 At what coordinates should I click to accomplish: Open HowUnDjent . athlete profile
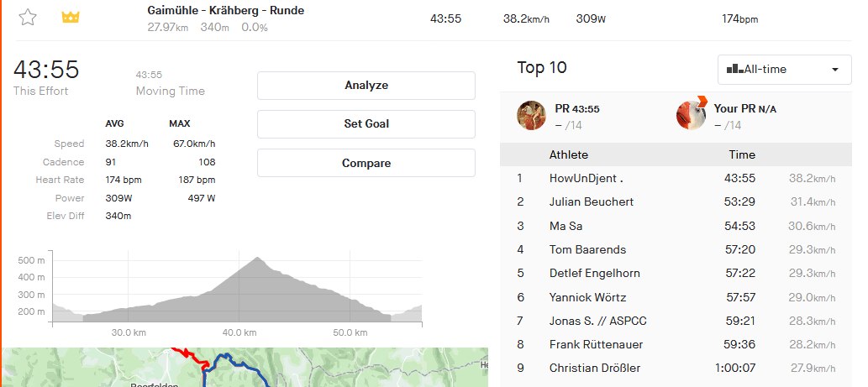[587, 178]
